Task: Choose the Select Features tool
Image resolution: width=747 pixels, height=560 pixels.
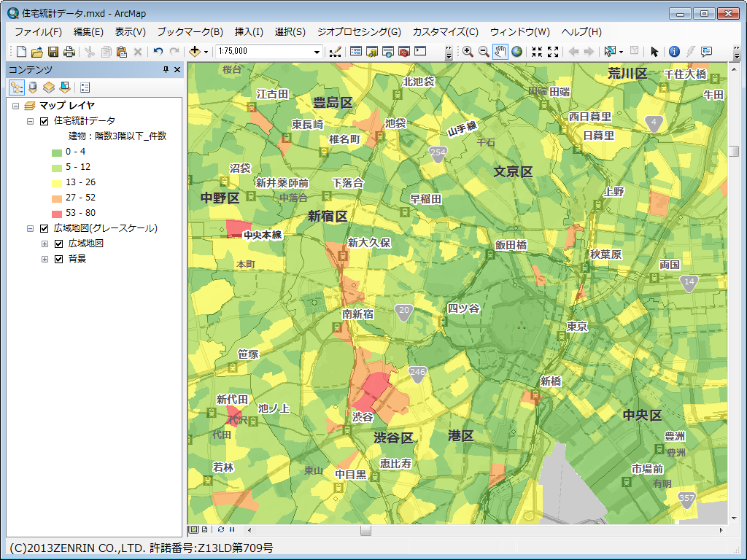Action: [609, 52]
